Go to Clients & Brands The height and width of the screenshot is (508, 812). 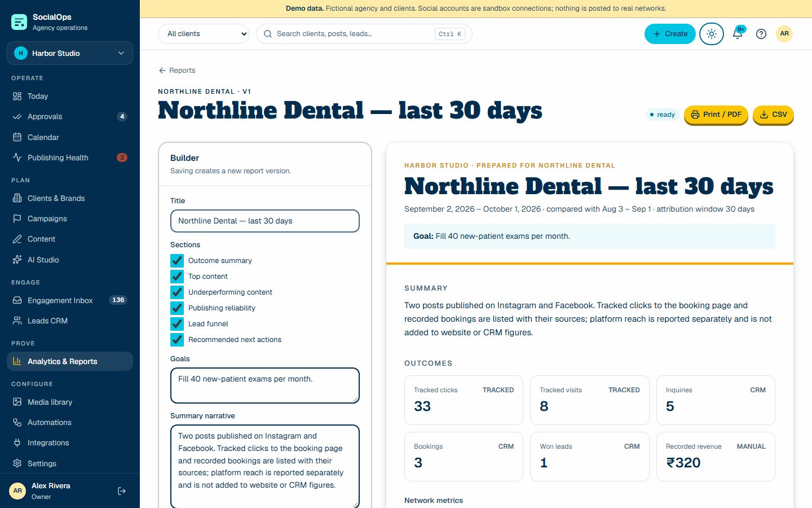[70, 198]
